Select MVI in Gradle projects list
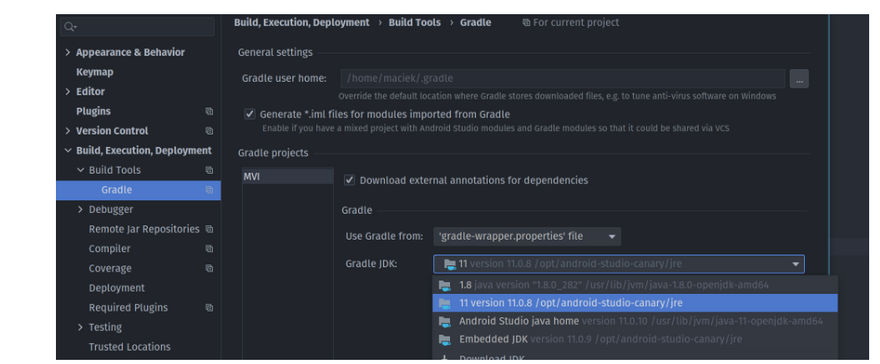The height and width of the screenshot is (364, 880). point(288,177)
